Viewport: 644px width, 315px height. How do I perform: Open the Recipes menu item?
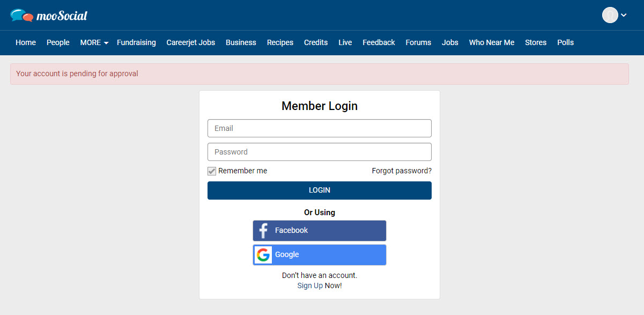point(280,42)
